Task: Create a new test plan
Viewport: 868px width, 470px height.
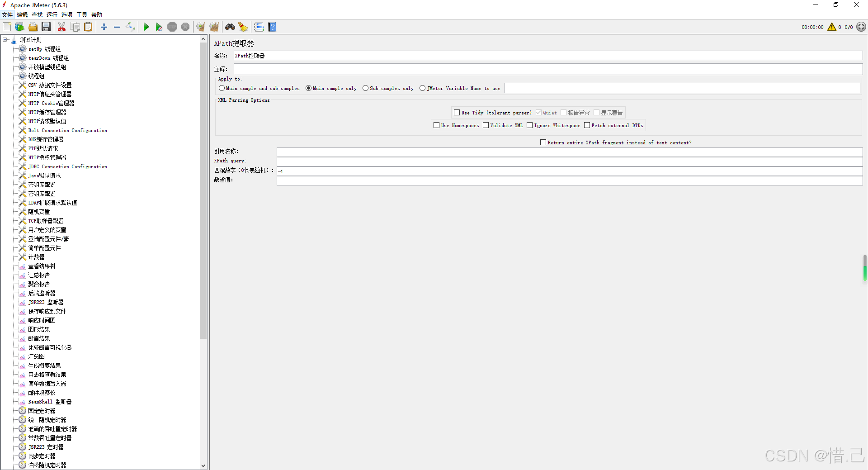Action: point(7,27)
